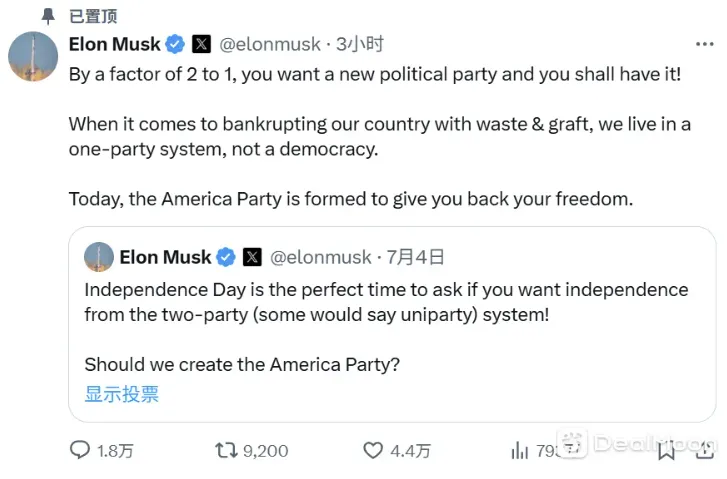The width and height of the screenshot is (727, 479).
Task: Like the tweet with heart icon
Action: point(373,451)
